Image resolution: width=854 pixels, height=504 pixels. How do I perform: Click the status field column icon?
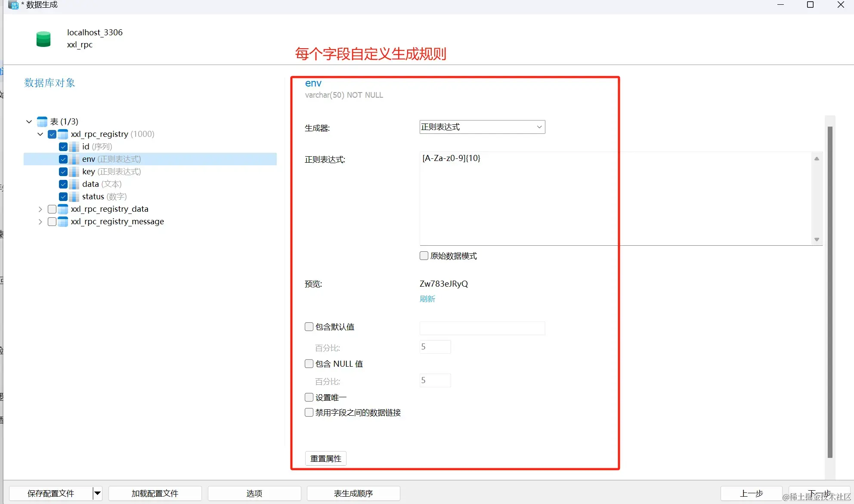coord(74,197)
